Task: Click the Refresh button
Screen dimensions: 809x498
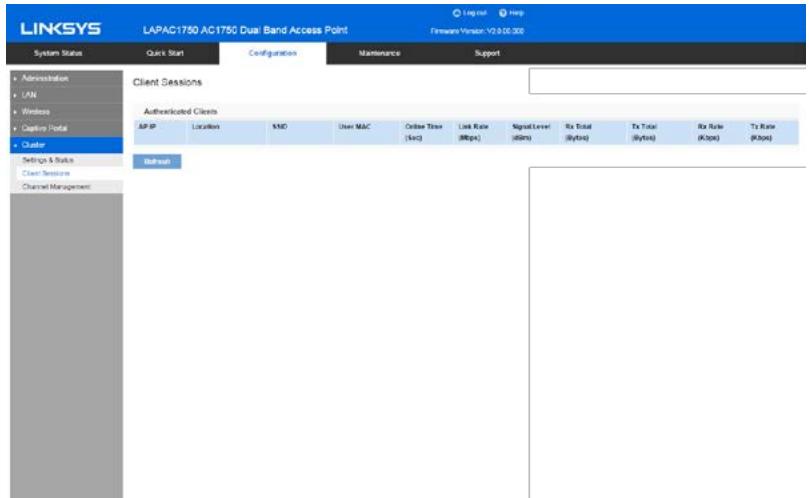Action: tap(157, 162)
